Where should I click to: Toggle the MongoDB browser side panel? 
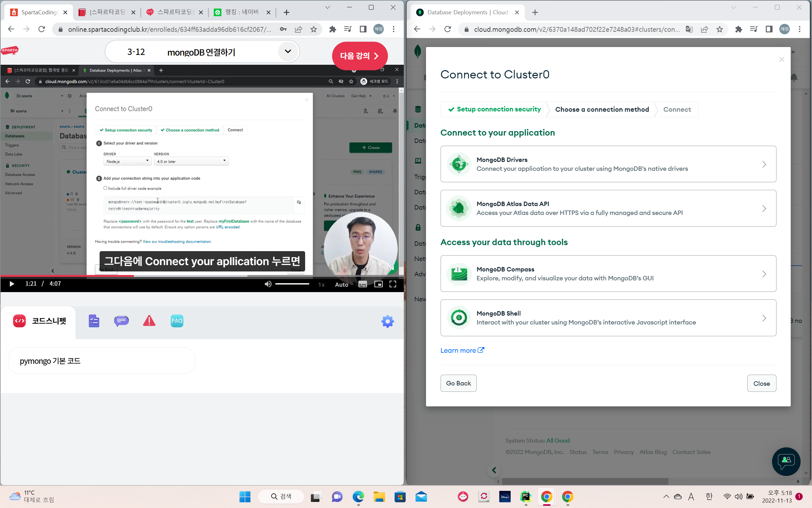(x=769, y=29)
